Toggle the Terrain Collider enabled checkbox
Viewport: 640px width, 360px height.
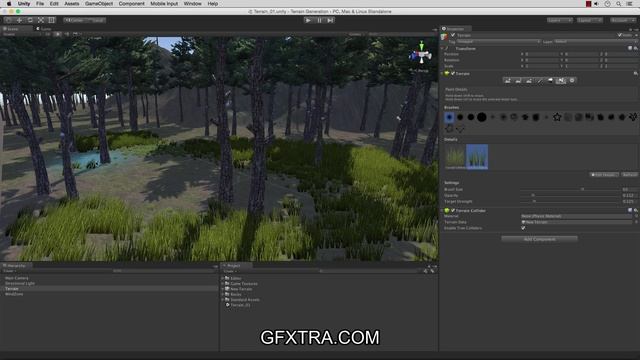pos(453,210)
